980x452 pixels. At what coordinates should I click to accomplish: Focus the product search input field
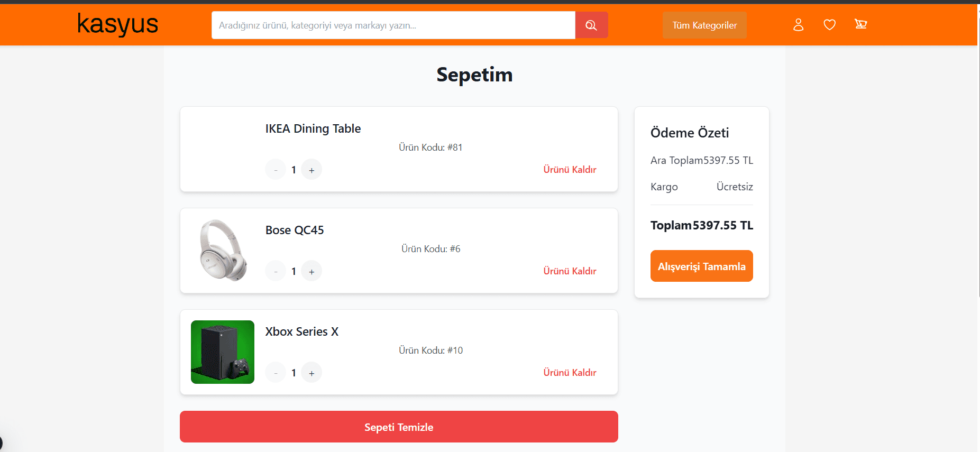(393, 25)
